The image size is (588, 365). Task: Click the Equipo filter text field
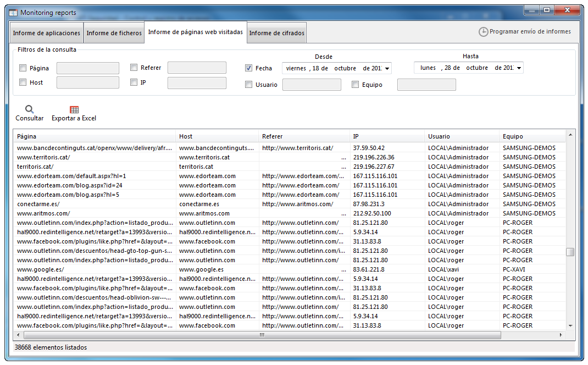(427, 85)
